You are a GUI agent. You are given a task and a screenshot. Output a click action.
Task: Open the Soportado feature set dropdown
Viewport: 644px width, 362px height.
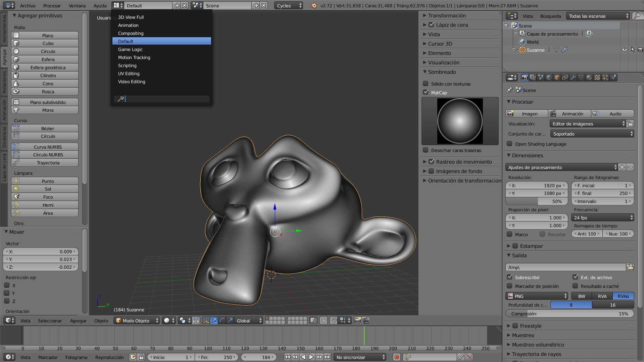[592, 134]
